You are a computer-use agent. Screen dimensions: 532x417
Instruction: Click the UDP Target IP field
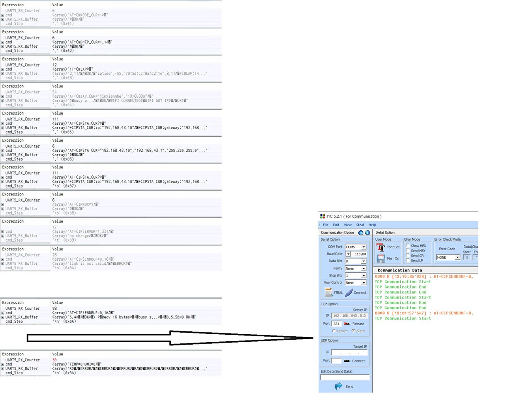(x=350, y=353)
